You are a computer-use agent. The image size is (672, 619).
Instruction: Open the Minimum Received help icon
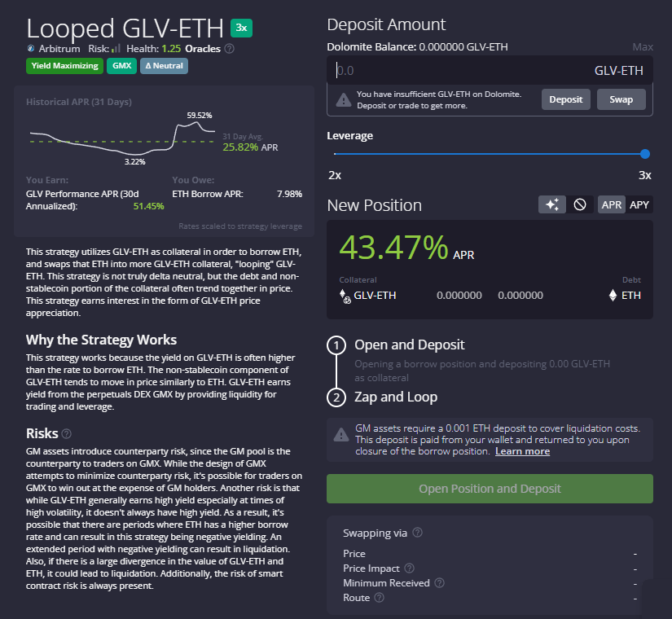click(x=439, y=582)
